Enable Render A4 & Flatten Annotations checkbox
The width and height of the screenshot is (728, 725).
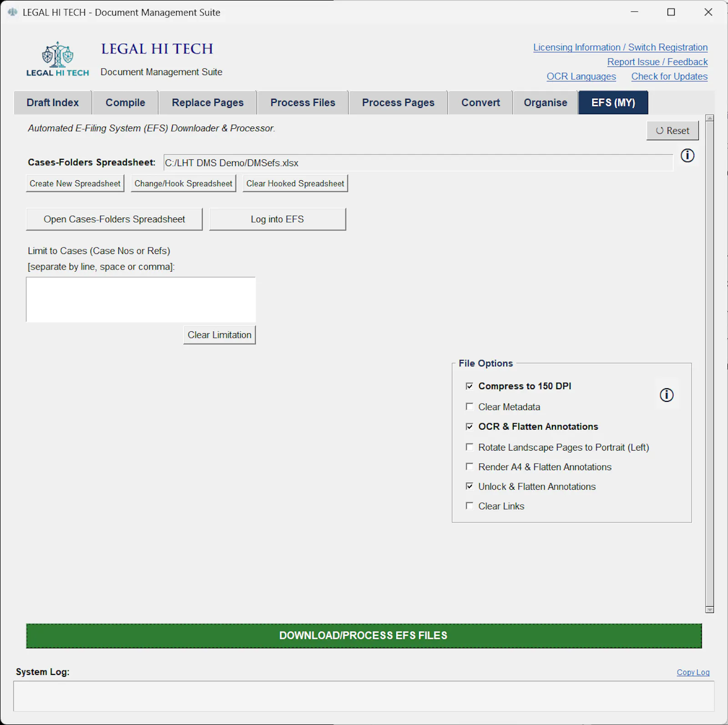470,466
